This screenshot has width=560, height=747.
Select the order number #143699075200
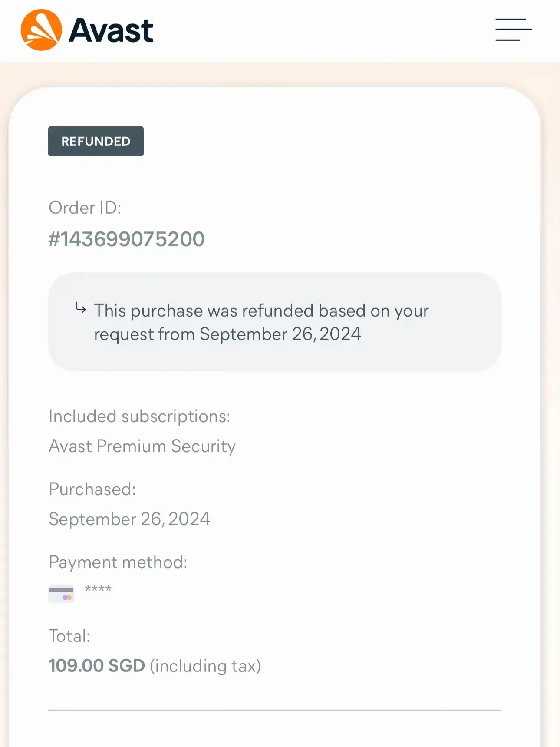pyautogui.click(x=126, y=239)
